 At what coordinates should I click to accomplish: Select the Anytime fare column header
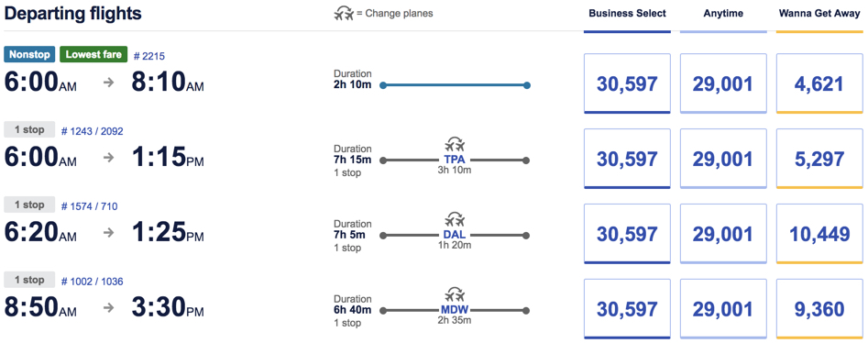[x=723, y=14]
